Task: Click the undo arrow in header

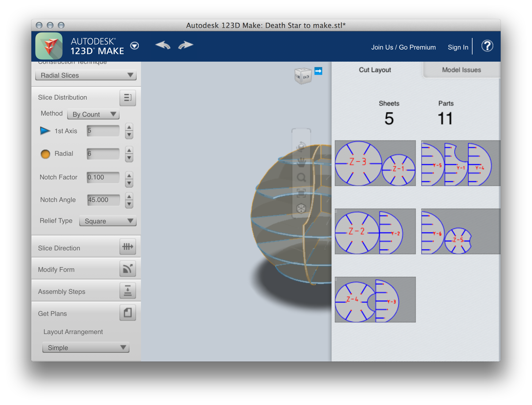Action: click(x=163, y=45)
